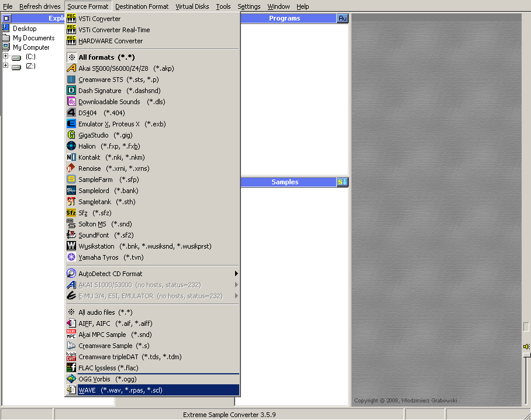Open the Help menu

click(x=303, y=6)
